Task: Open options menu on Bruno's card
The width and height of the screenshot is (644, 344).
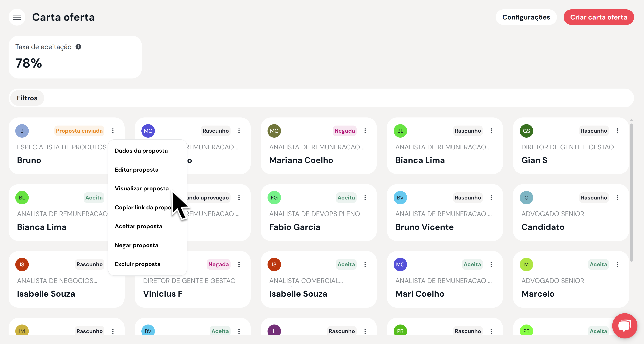Action: [x=113, y=131]
